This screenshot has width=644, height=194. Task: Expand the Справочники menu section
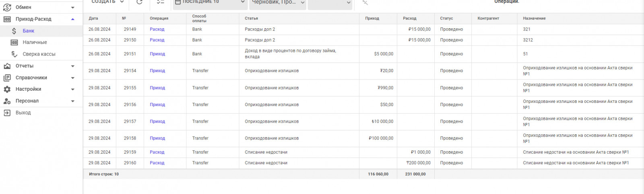(73, 77)
